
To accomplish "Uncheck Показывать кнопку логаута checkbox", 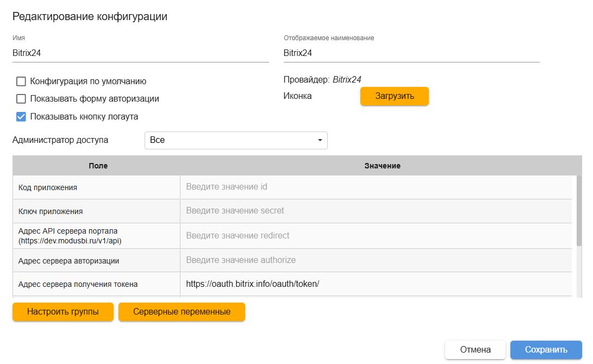I will [x=21, y=116].
